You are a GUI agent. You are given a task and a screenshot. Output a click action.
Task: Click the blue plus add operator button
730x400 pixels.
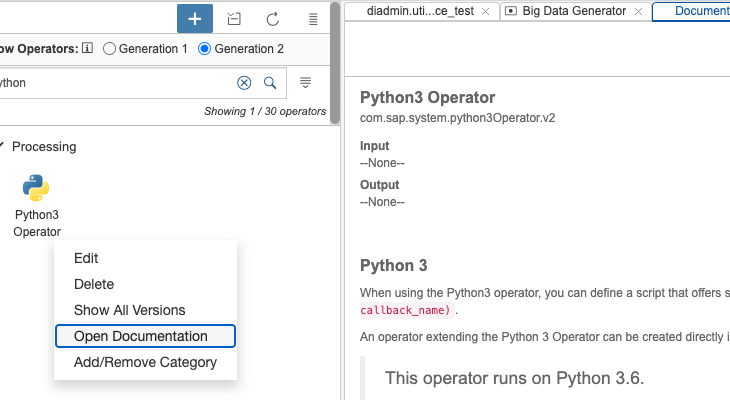coord(194,19)
